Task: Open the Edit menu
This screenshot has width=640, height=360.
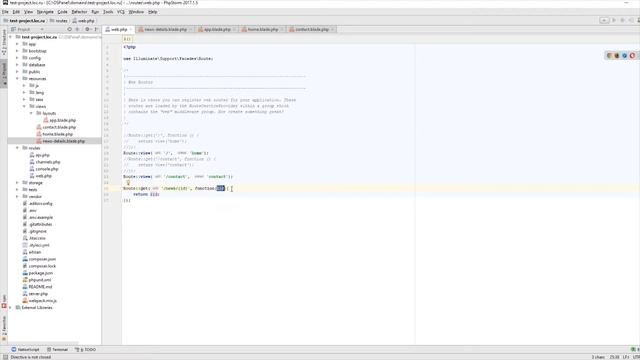Action: 16,12
